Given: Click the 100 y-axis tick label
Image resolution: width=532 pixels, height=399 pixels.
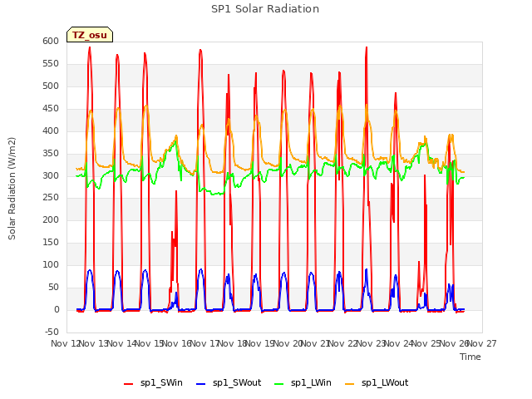Looking at the screenshot, I should pos(51,264).
